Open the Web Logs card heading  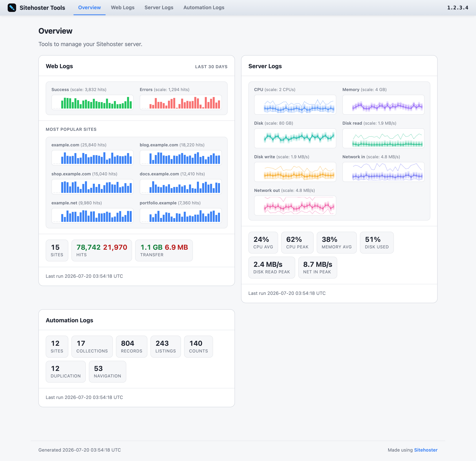(x=59, y=66)
